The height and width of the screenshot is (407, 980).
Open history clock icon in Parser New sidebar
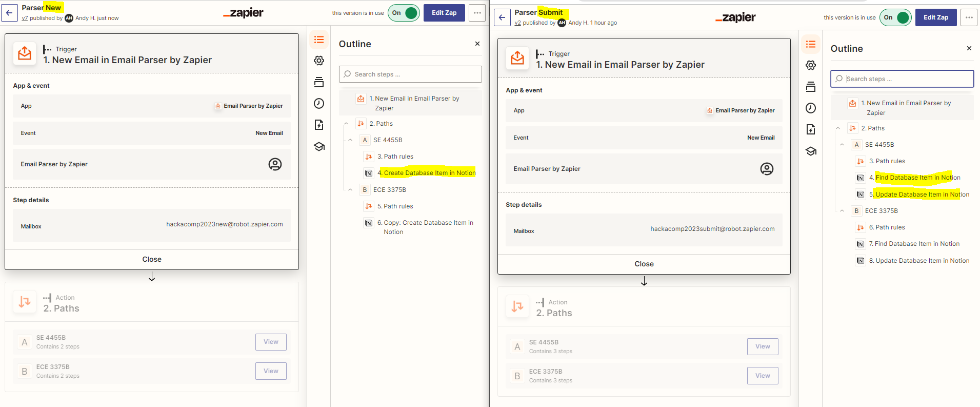pos(319,104)
